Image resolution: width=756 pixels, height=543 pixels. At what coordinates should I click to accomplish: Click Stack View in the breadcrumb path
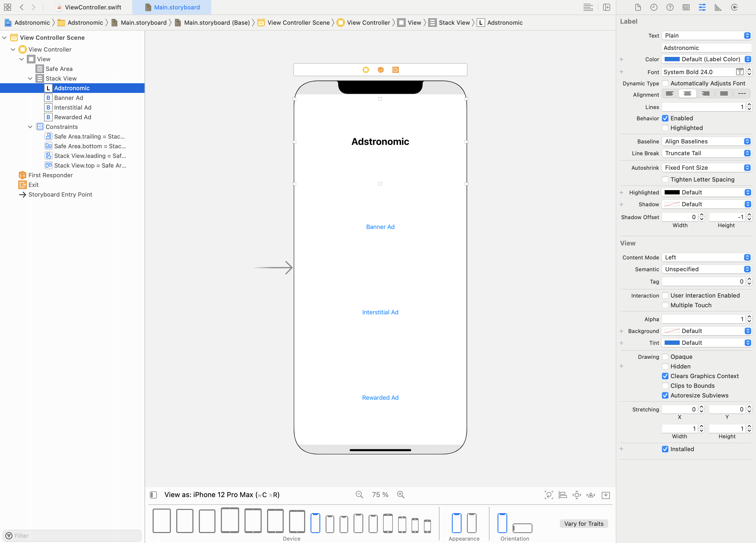[450, 23]
